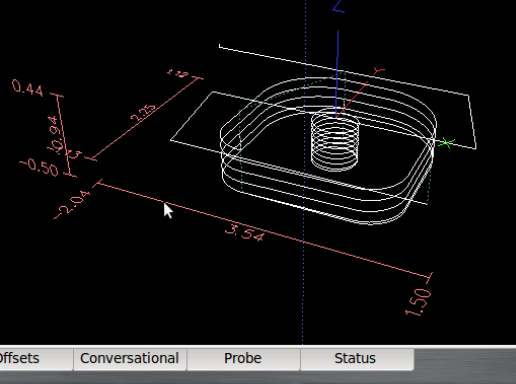
Task: Open the Conversational tab
Action: (x=130, y=359)
